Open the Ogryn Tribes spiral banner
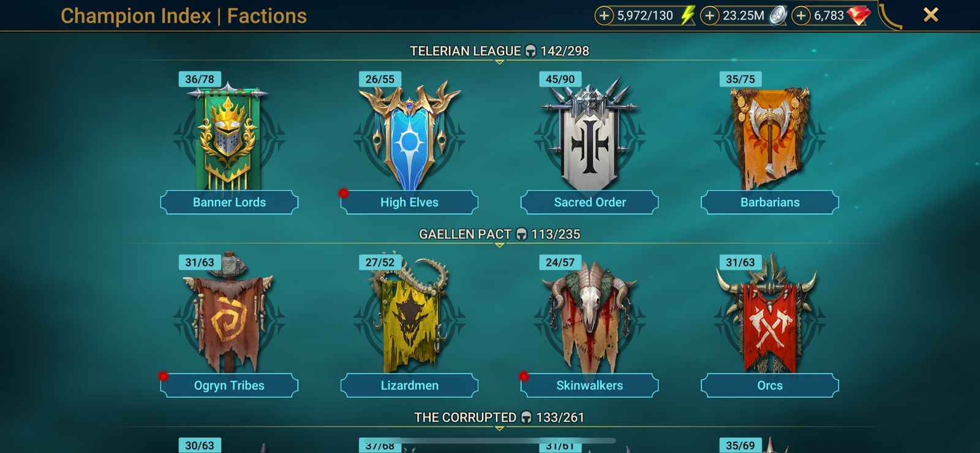980x453 pixels. click(x=228, y=314)
